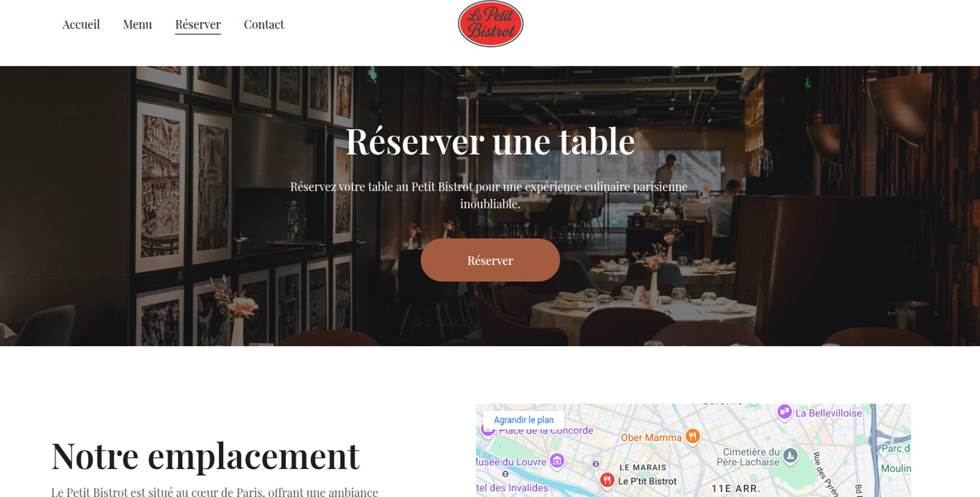The image size is (980, 497).
Task: Go to the Menu page
Action: click(137, 25)
